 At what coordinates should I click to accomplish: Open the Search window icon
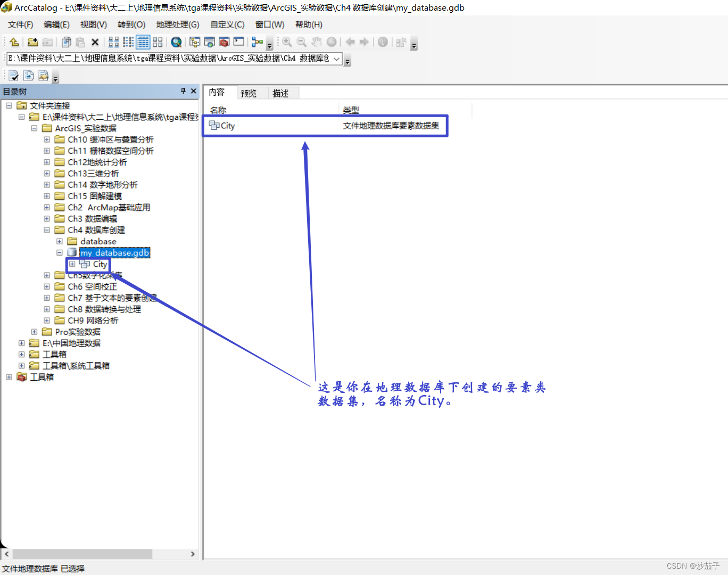[x=210, y=42]
